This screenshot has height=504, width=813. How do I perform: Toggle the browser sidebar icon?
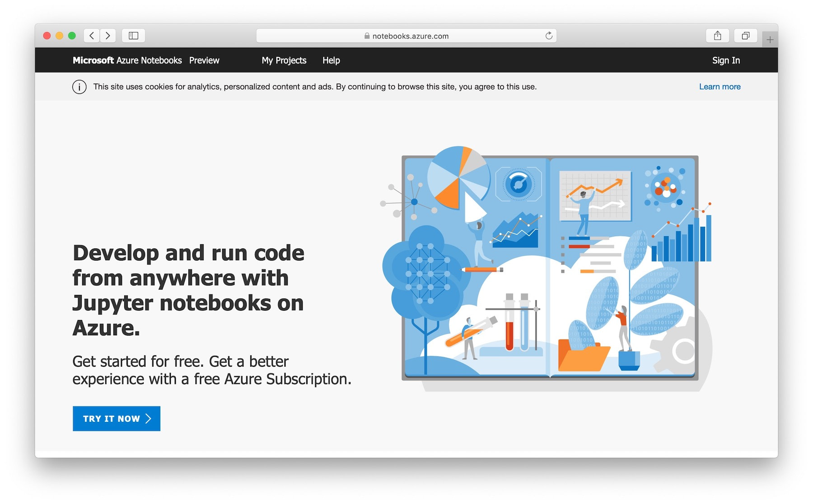(133, 35)
